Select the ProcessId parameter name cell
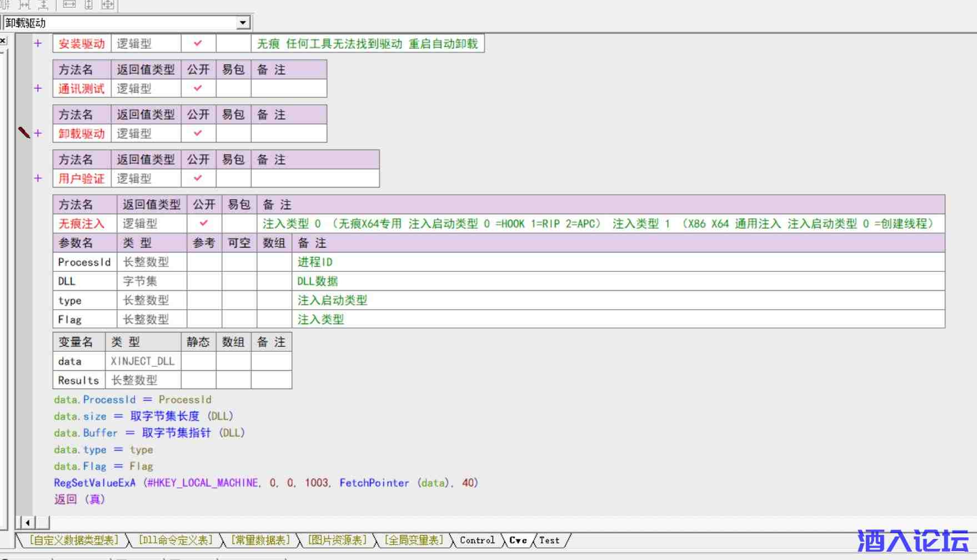This screenshot has height=560, width=977. [x=84, y=262]
